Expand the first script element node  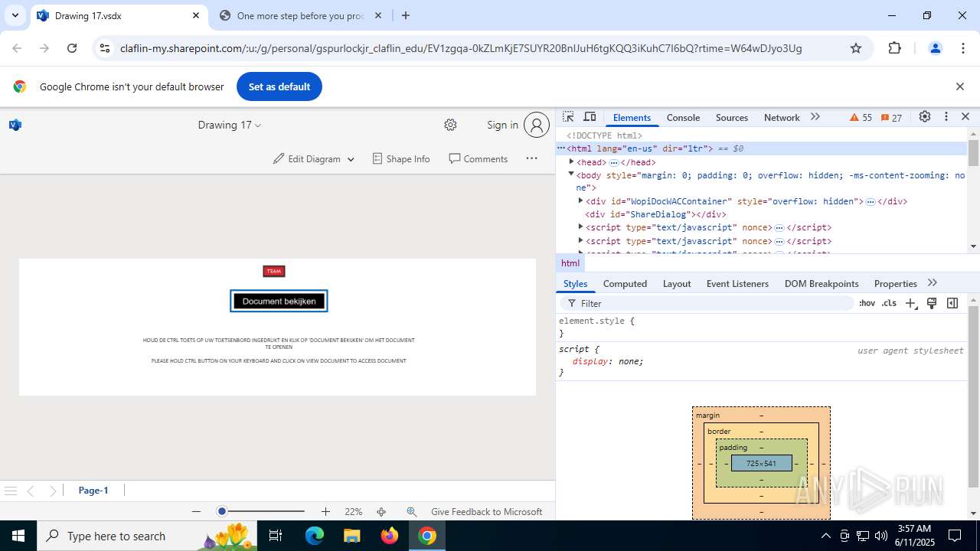pyautogui.click(x=580, y=227)
